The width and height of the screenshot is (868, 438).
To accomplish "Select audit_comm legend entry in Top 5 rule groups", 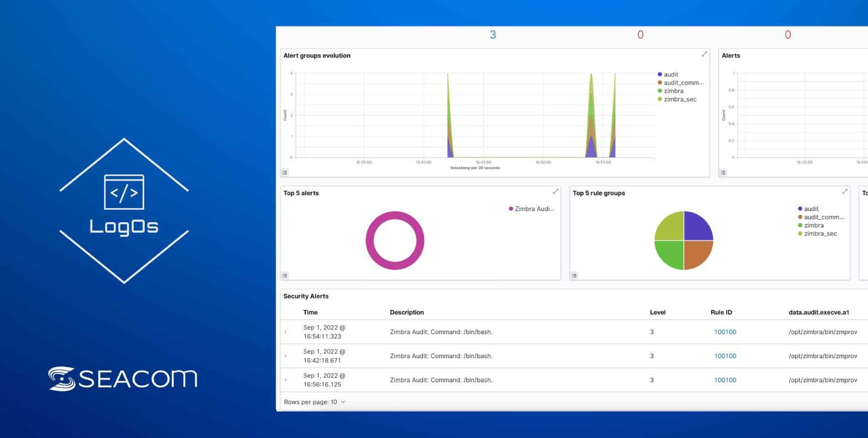I will pos(821,217).
